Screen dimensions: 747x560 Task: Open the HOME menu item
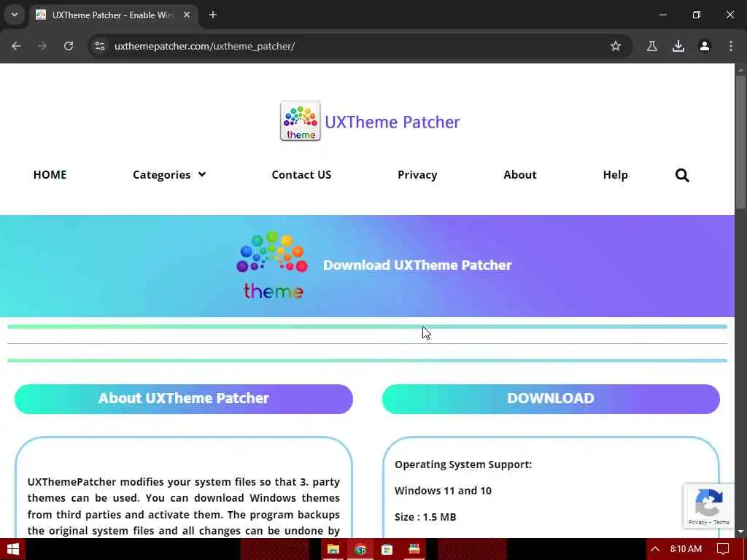pos(50,175)
